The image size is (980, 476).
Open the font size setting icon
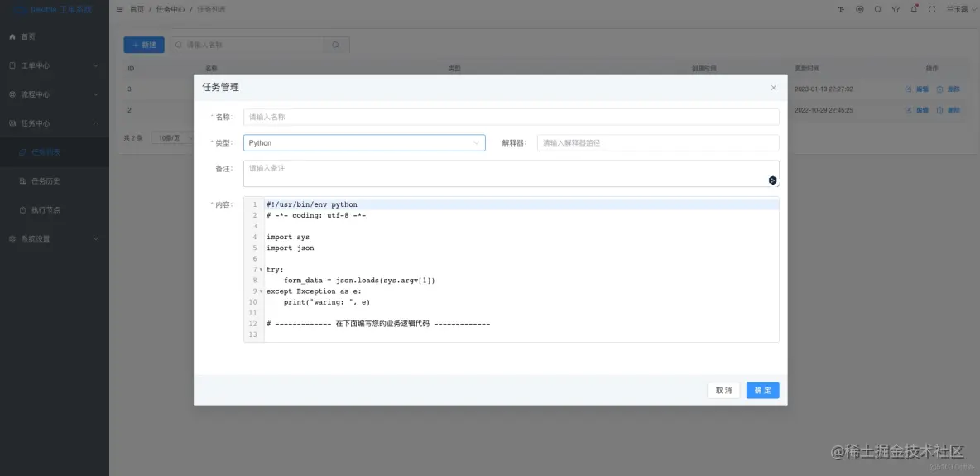[841, 9]
